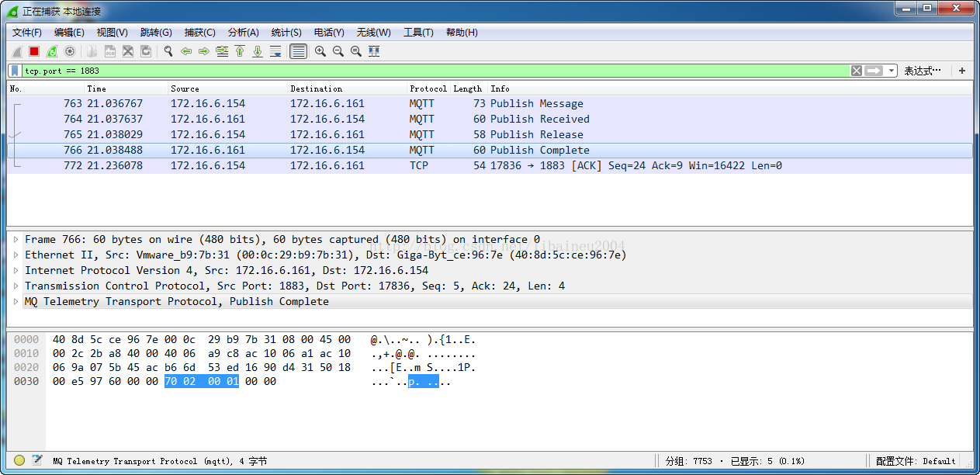Open the 跳转(G) menu
The width and height of the screenshot is (980, 475).
156,33
